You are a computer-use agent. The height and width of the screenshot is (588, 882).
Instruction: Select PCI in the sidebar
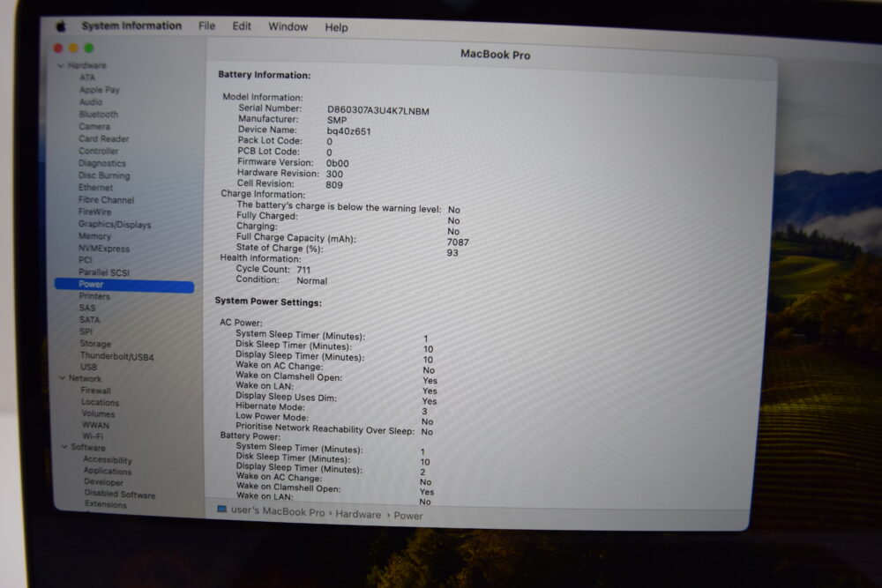tap(85, 260)
